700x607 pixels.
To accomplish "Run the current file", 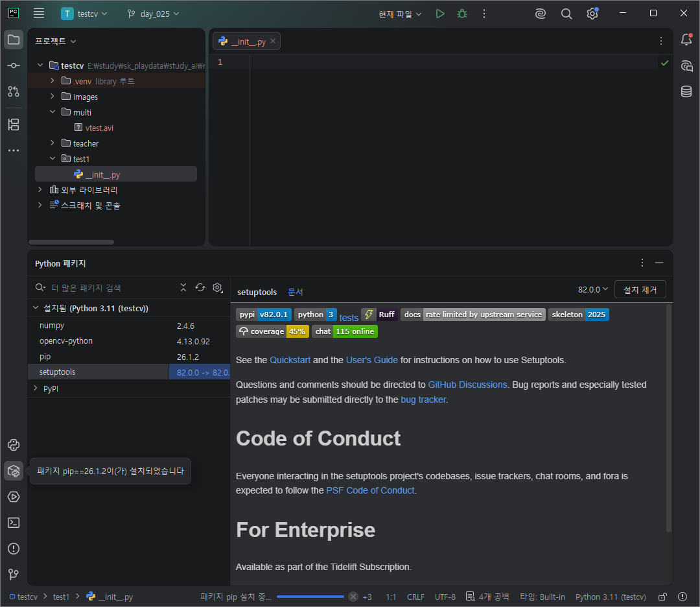I will [440, 14].
